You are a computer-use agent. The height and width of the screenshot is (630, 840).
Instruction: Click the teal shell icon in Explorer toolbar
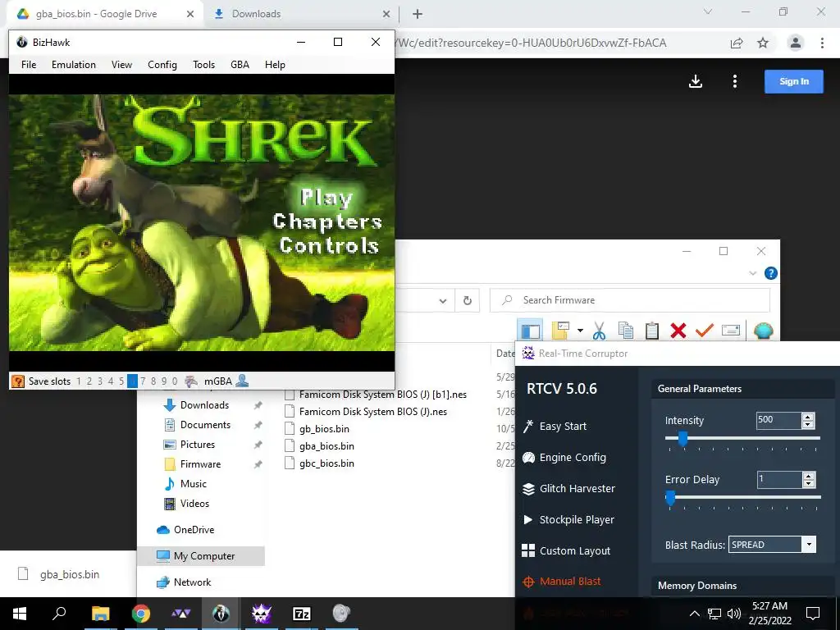coord(764,331)
